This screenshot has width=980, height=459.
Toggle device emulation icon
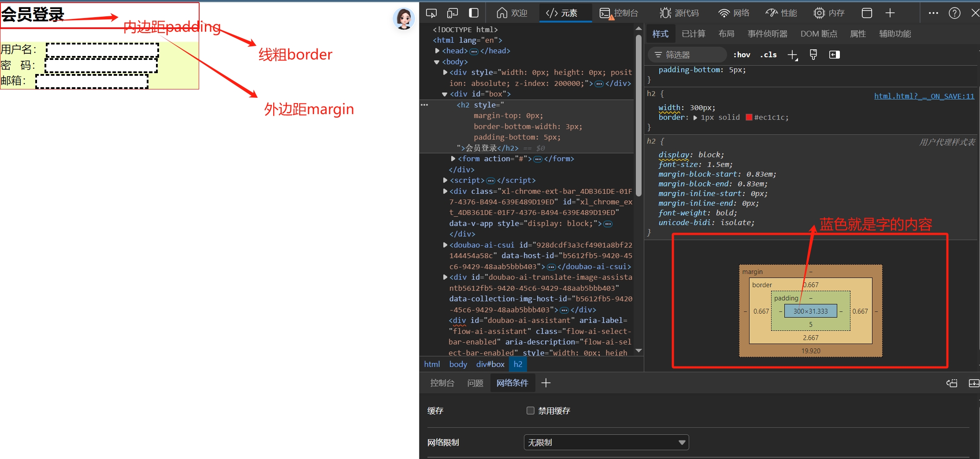tap(453, 13)
